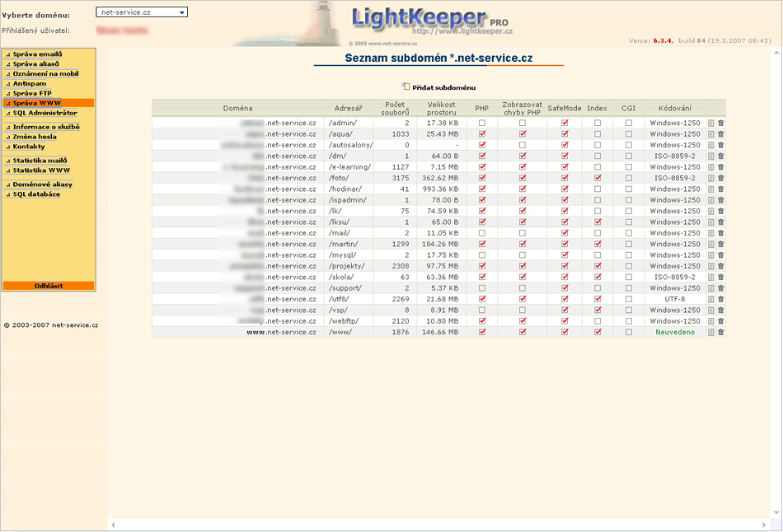
Task: Tick the Index checkbox for /dm/
Action: pyautogui.click(x=598, y=156)
